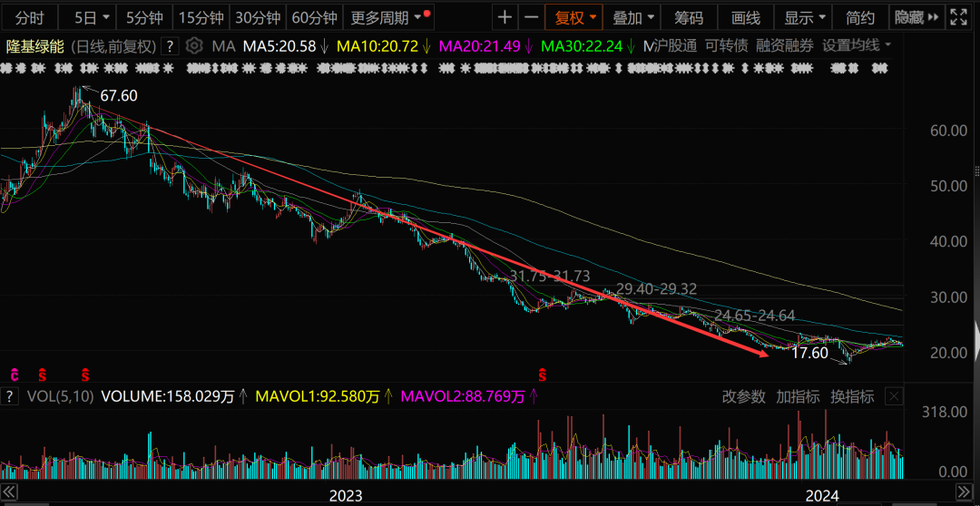Click 改参数 to edit parameters
This screenshot has width=980, height=506.
pyautogui.click(x=744, y=396)
